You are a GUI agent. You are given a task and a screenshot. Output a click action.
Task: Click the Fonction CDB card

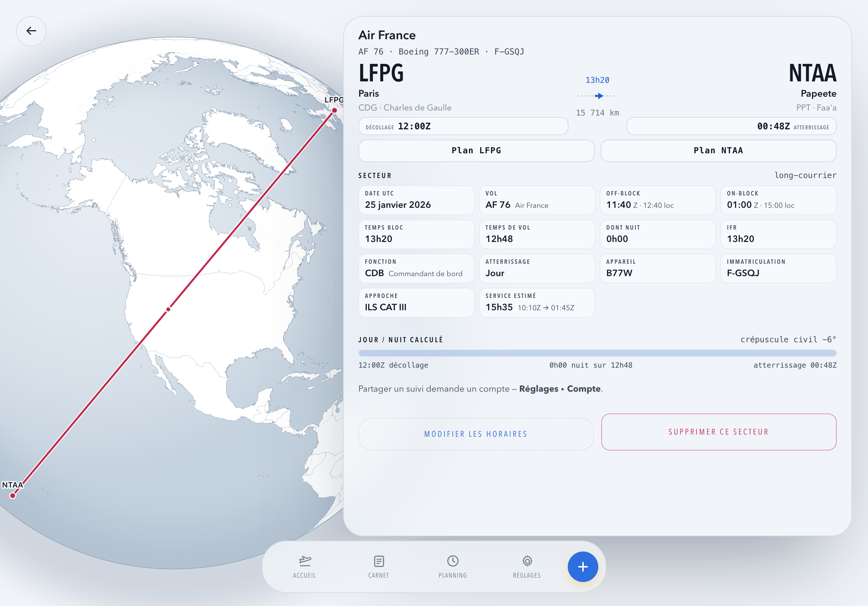pos(416,268)
